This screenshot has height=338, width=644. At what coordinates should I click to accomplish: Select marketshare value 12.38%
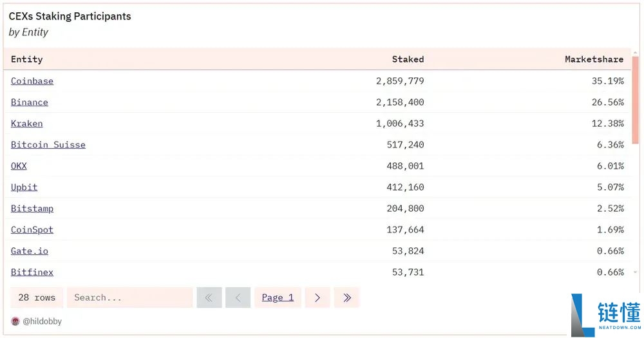(607, 124)
